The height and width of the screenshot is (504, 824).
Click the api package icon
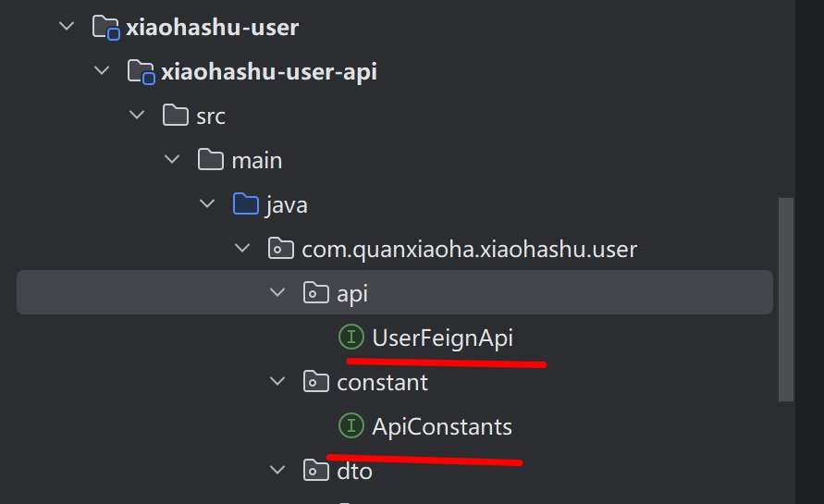[x=316, y=293]
